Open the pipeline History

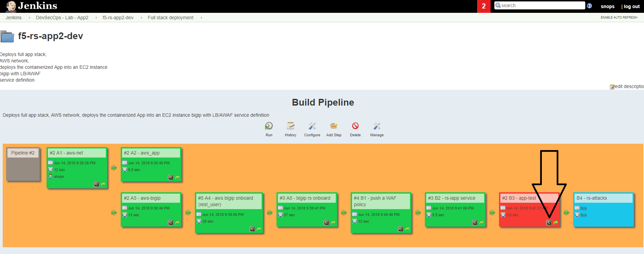coord(290,126)
